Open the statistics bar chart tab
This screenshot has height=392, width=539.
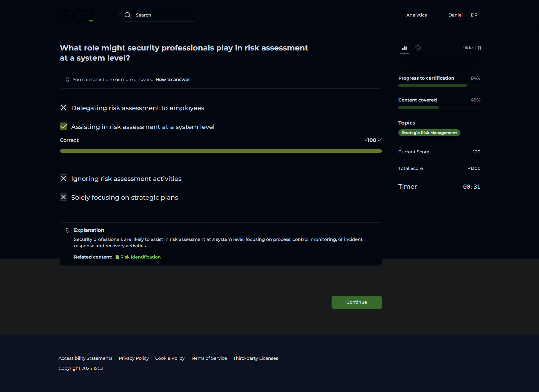[x=404, y=48]
